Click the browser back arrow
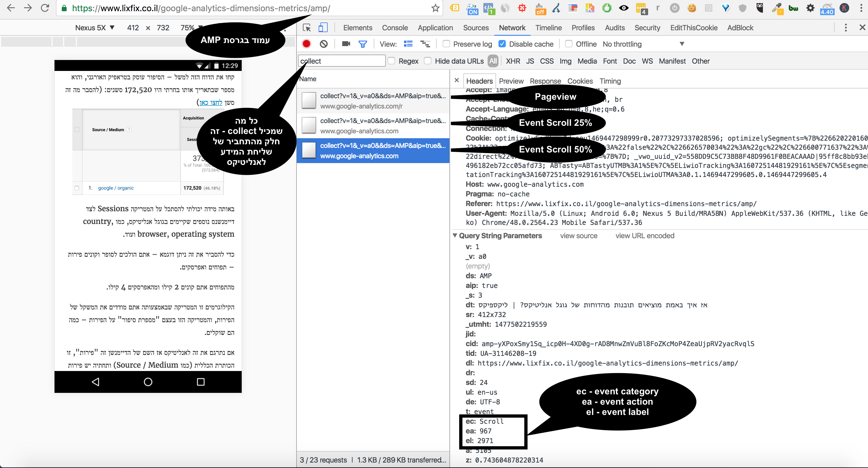The image size is (868, 468). click(x=11, y=8)
